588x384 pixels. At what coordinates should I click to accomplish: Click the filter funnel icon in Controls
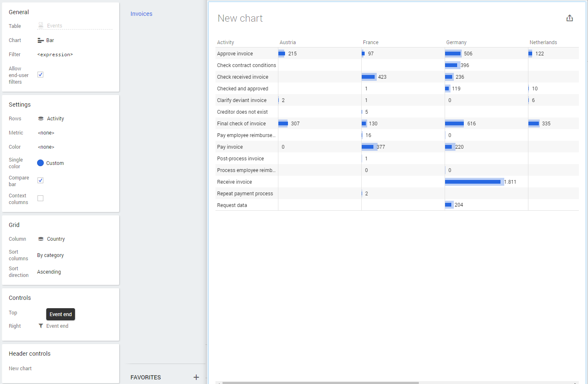coord(41,326)
